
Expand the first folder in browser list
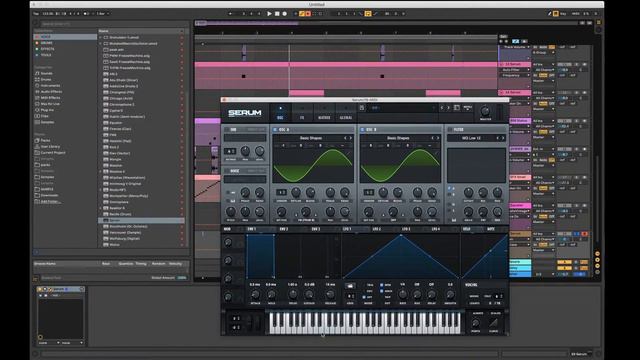pos(101,37)
